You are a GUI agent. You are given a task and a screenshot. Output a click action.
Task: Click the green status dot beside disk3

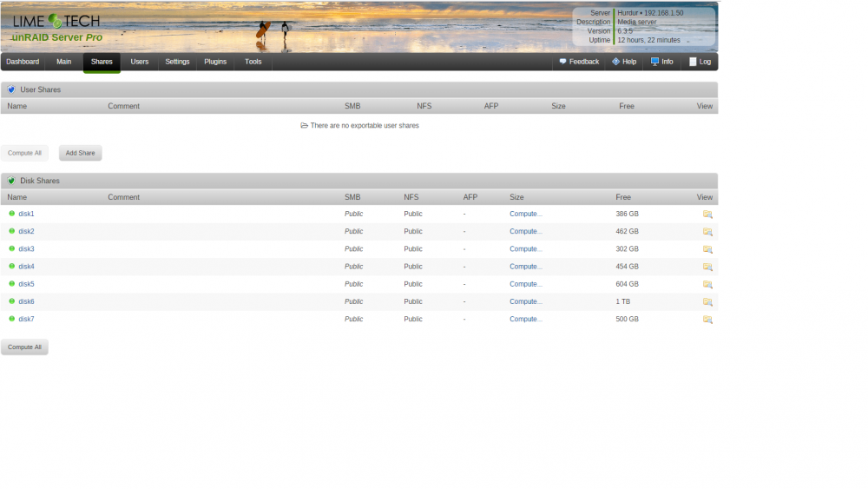pos(11,248)
